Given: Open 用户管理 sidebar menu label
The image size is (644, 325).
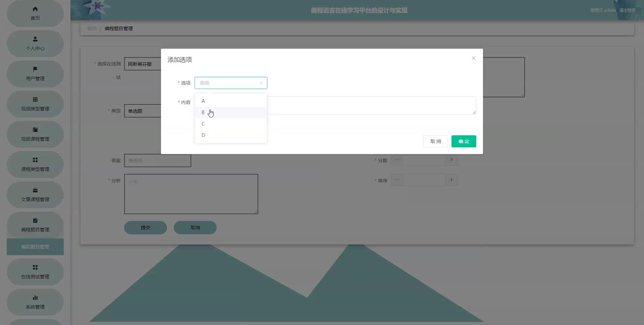Looking at the screenshot, I should [35, 79].
